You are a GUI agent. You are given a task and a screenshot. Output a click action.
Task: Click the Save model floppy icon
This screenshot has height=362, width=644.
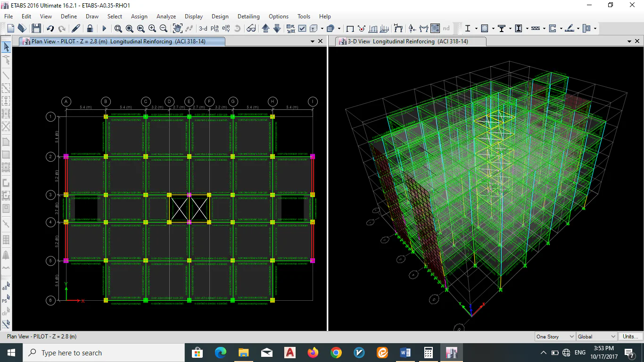click(36, 29)
